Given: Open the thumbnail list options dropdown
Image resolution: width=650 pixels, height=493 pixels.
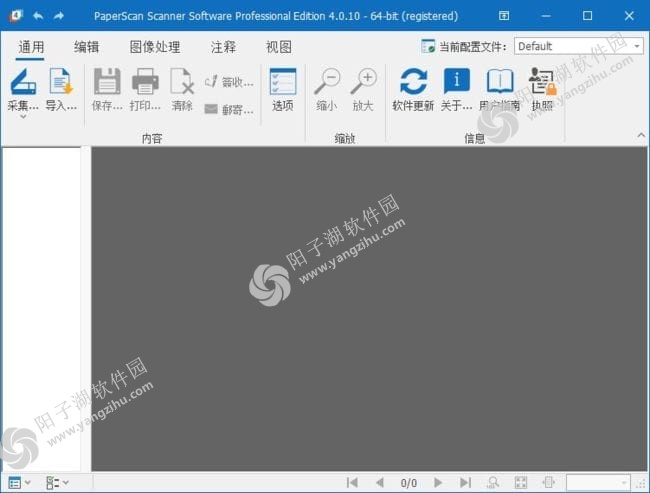Looking at the screenshot, I should click(x=57, y=483).
